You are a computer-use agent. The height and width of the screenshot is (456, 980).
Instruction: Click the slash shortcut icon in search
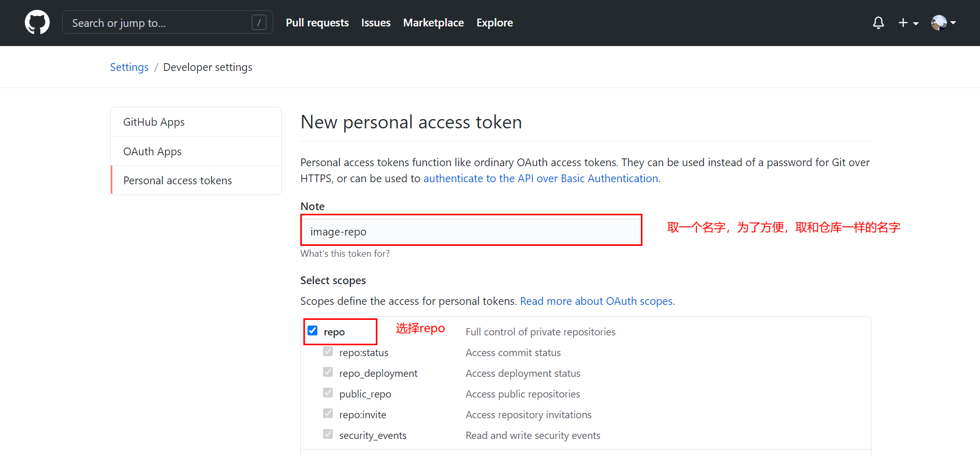(x=259, y=22)
